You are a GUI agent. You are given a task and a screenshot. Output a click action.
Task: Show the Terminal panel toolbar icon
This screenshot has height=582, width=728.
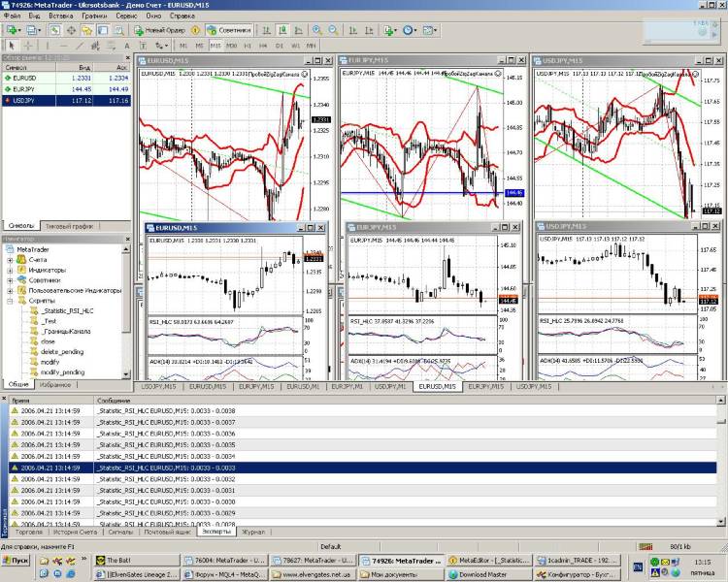(x=103, y=30)
